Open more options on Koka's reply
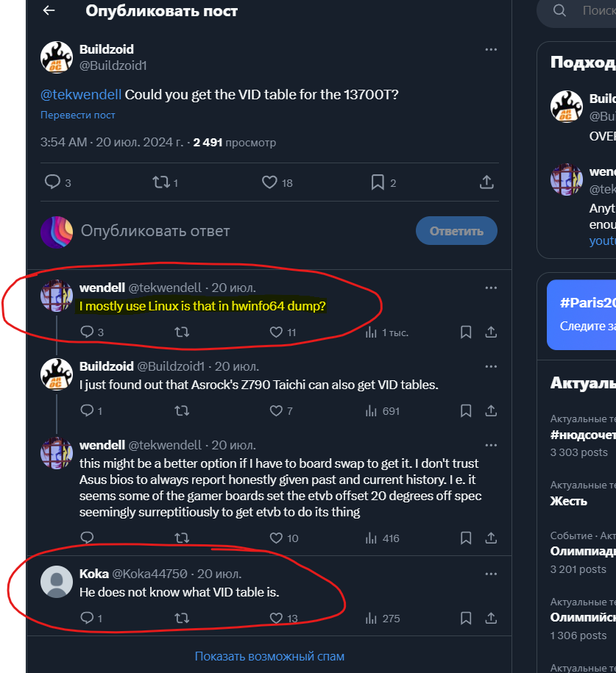 [491, 574]
